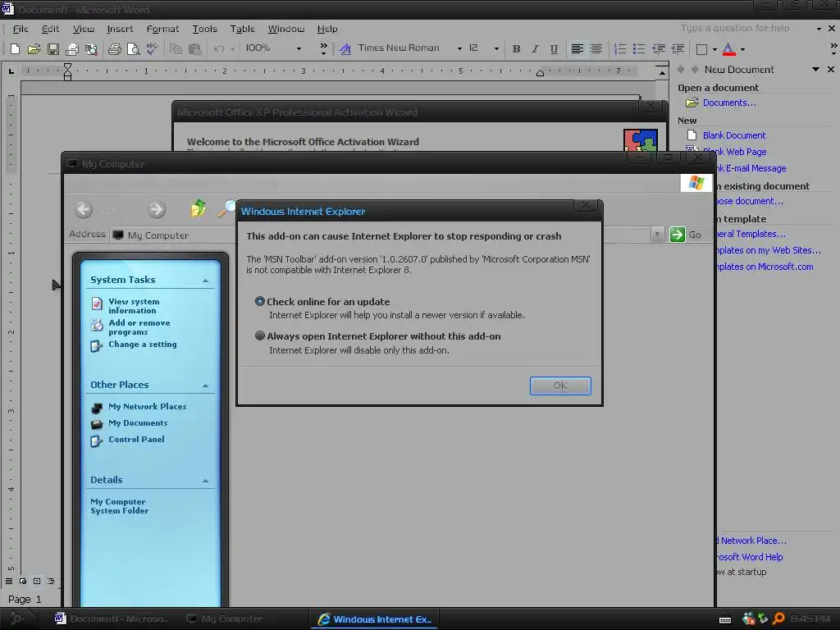Click New Blank Document icon in Word toolbar
Screen dimensions: 840x630
(x=15, y=49)
